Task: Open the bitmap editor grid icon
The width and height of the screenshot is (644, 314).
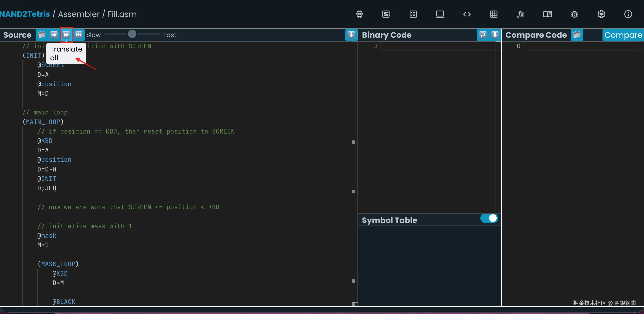Action: pyautogui.click(x=494, y=14)
